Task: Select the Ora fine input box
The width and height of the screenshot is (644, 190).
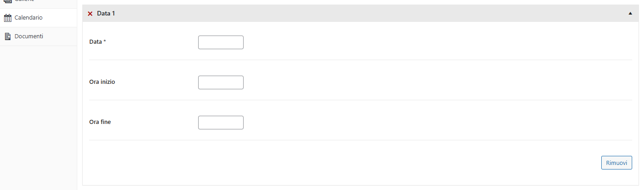Action: (x=221, y=123)
